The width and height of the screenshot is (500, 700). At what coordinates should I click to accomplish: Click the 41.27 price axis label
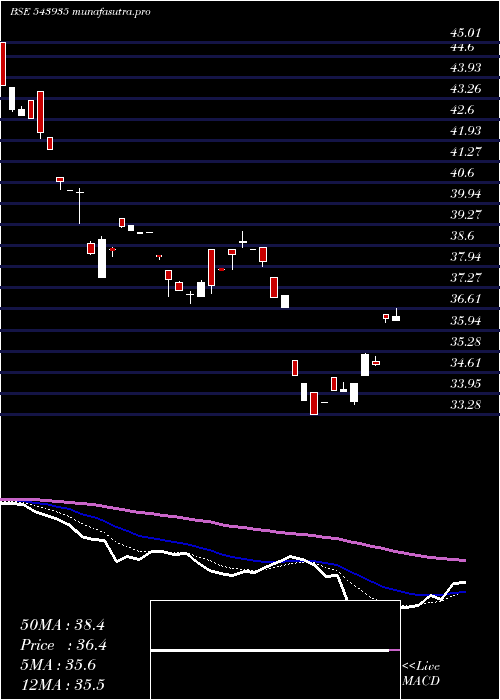click(465, 152)
